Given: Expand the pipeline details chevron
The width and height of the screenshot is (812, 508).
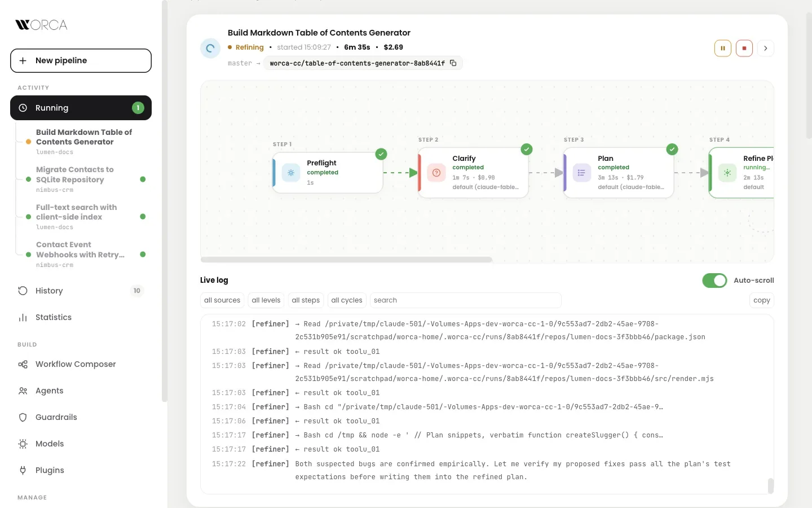Looking at the screenshot, I should [766, 49].
